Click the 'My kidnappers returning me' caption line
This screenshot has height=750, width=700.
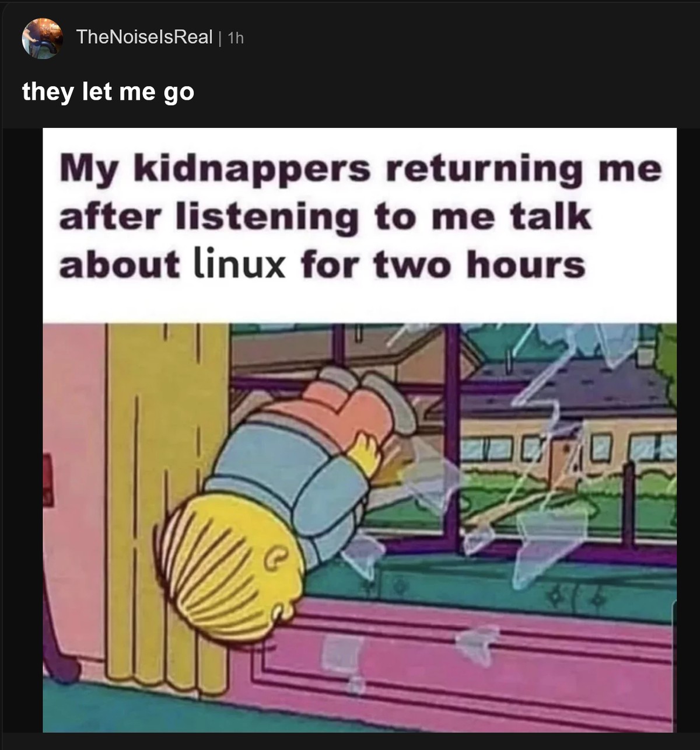pyautogui.click(x=360, y=169)
